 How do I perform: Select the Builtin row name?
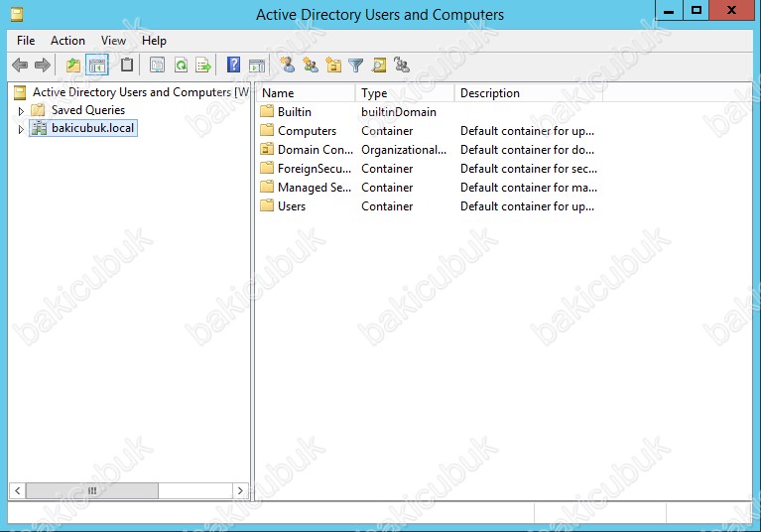click(295, 112)
